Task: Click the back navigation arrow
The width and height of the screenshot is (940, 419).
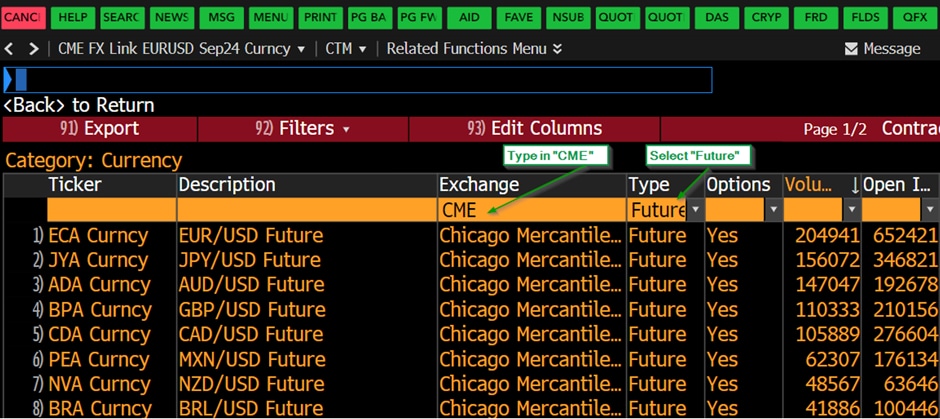Action: click(12, 49)
